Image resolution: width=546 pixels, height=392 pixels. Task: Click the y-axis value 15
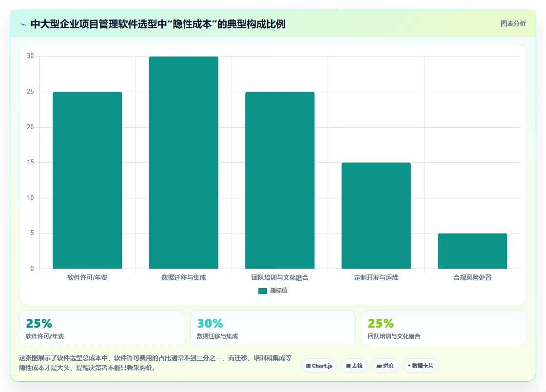click(x=30, y=162)
